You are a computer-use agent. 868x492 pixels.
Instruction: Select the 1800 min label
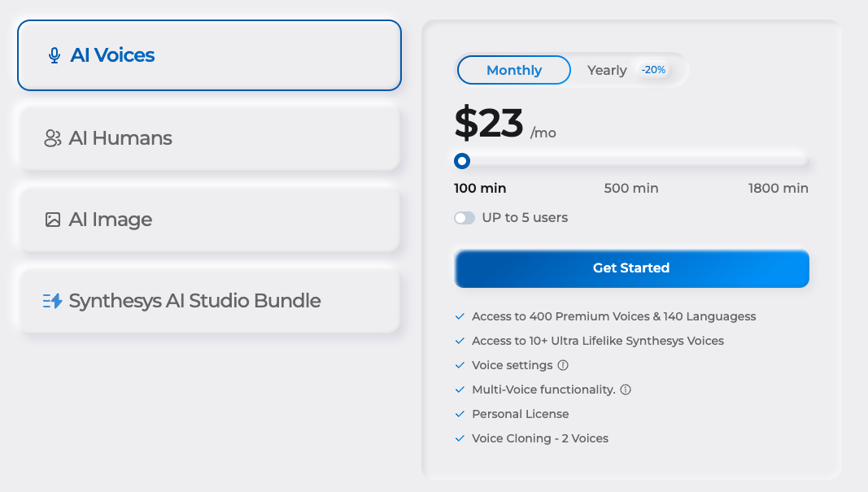tap(778, 188)
